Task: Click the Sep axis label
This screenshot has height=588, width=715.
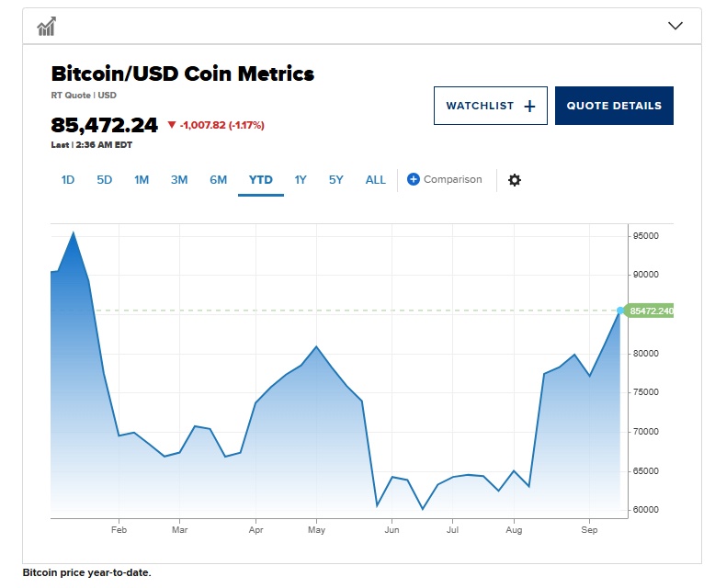Action: pyautogui.click(x=589, y=529)
